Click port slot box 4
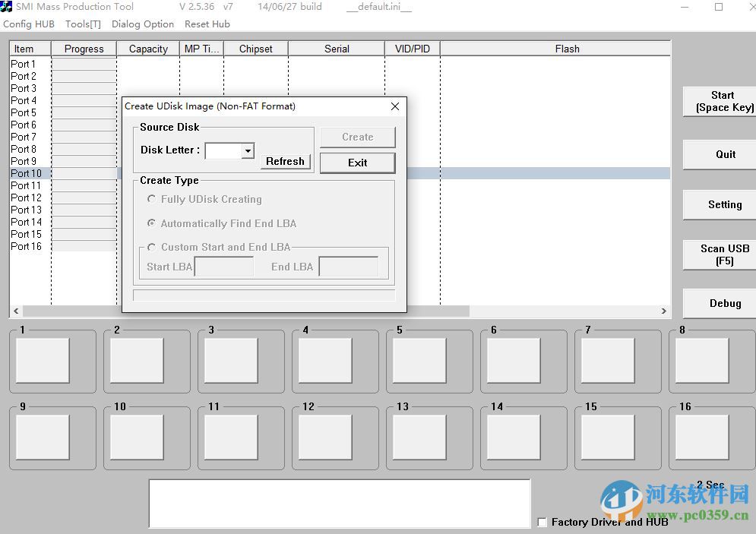 click(325, 361)
